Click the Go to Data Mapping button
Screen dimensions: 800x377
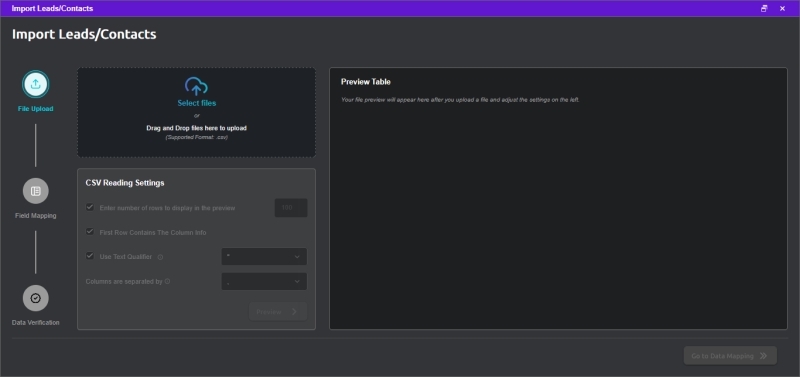click(x=730, y=356)
